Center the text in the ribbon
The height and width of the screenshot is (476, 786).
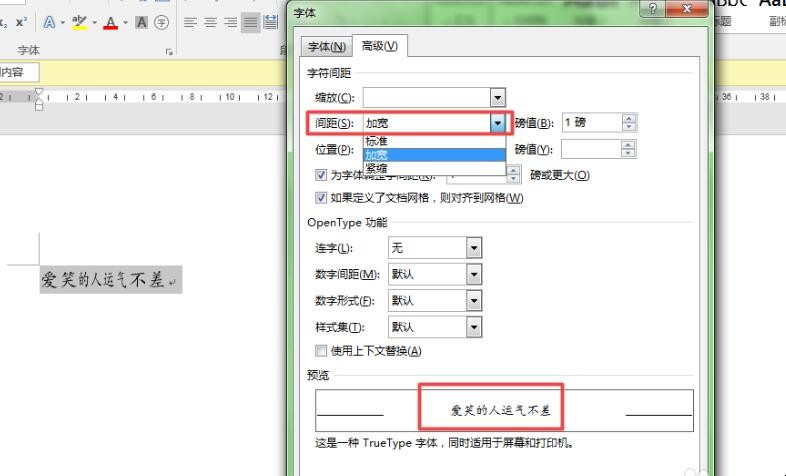[x=211, y=23]
